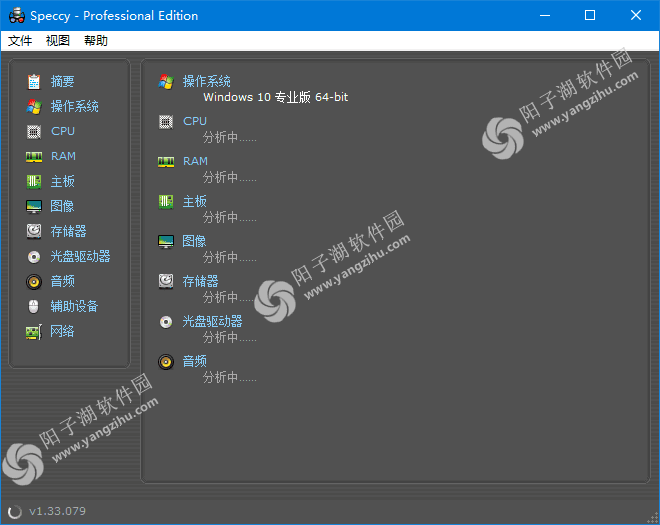Click the 网络 network card icon in sidebar
The height and width of the screenshot is (525, 660).
34,332
